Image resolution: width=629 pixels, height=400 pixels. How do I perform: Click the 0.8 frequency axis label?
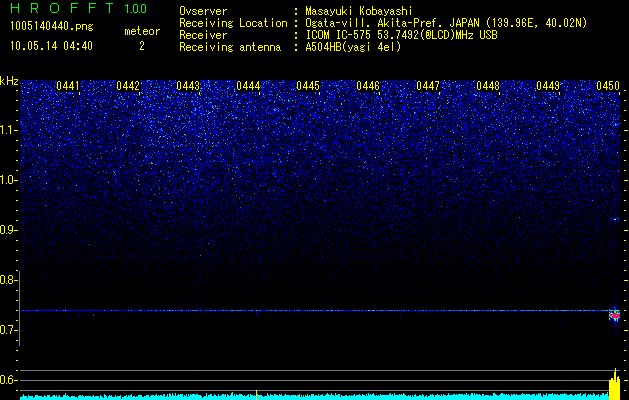7,280
